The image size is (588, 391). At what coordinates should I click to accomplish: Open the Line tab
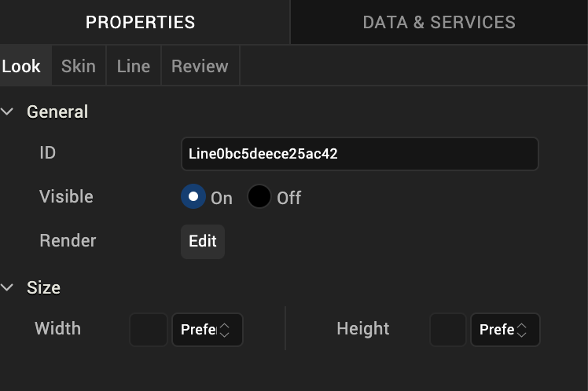(133, 66)
